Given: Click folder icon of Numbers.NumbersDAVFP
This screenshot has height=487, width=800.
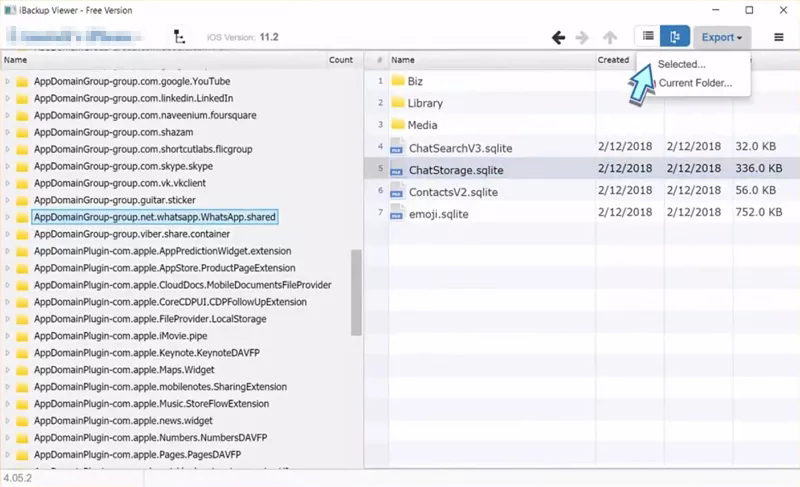Looking at the screenshot, I should point(22,438).
